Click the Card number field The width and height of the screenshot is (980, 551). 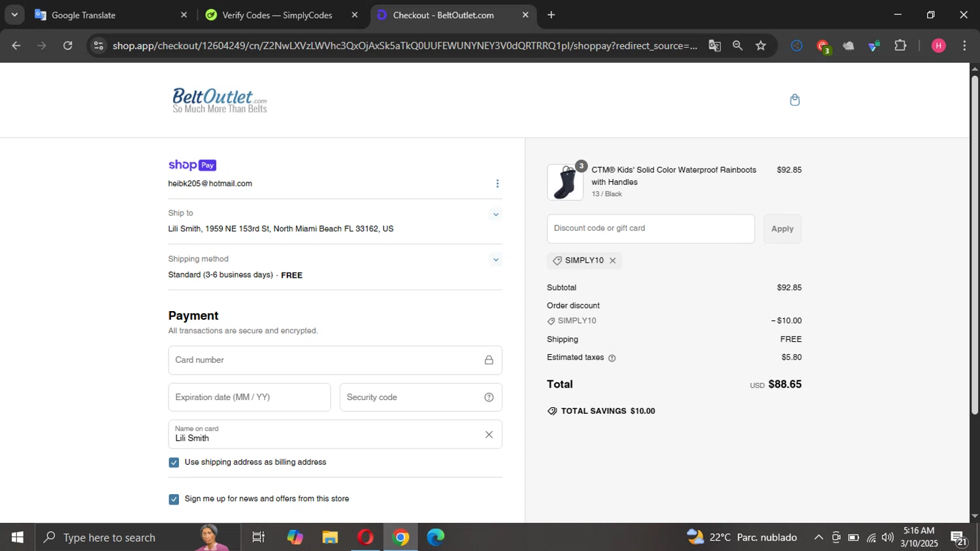(335, 360)
